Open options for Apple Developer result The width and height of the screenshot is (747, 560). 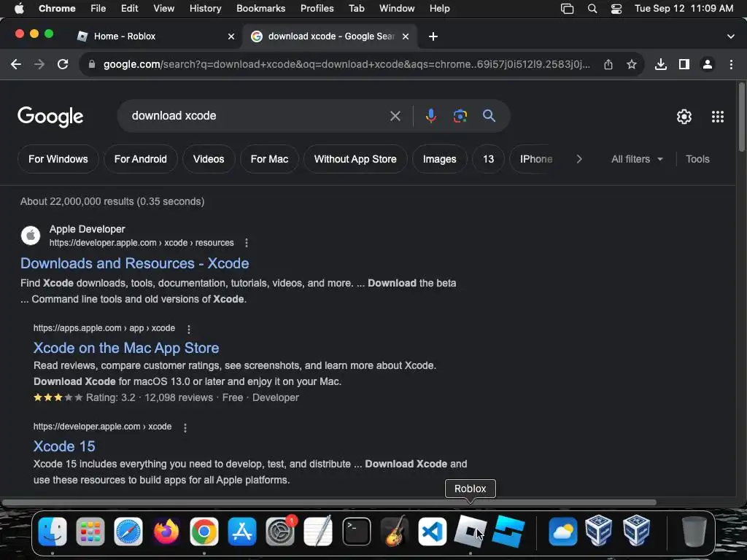point(247,243)
